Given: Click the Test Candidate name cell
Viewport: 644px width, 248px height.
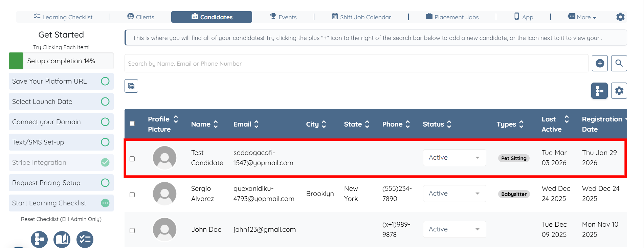Looking at the screenshot, I should coord(207,158).
